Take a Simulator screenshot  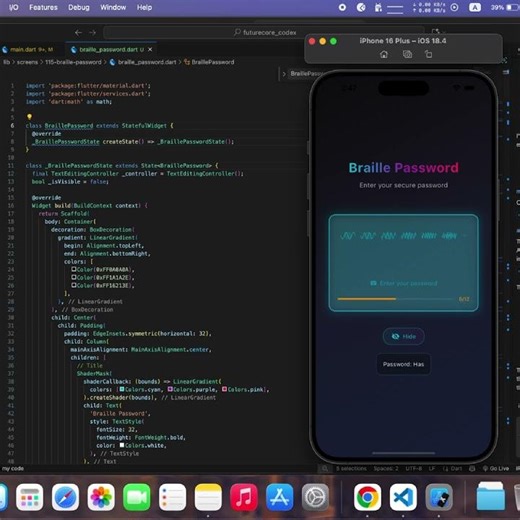[x=407, y=54]
